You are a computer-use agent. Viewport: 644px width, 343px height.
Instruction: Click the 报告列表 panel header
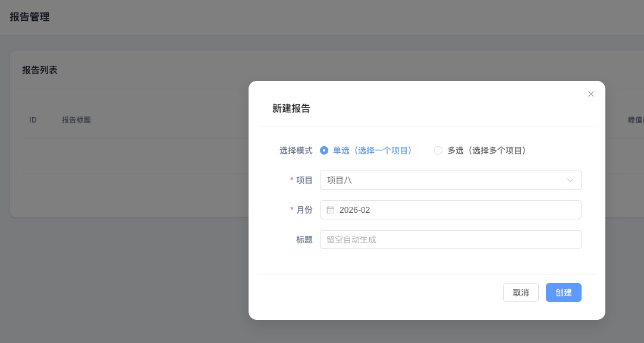click(x=39, y=70)
